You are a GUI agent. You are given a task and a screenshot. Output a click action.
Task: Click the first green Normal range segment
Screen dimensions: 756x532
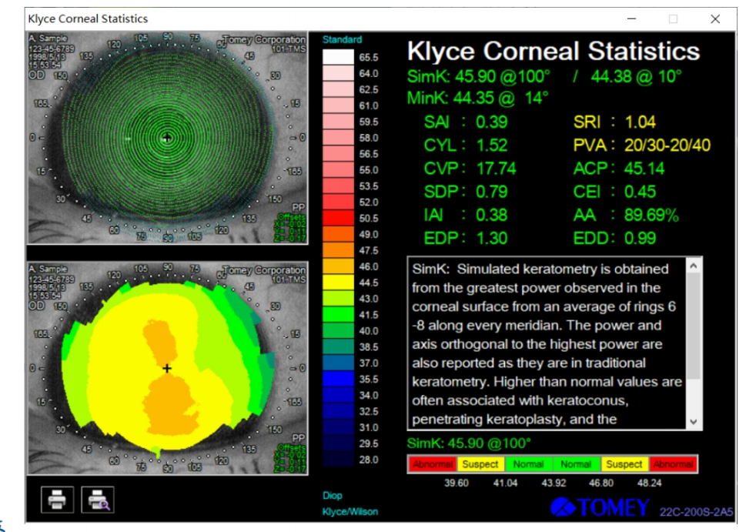[528, 464]
